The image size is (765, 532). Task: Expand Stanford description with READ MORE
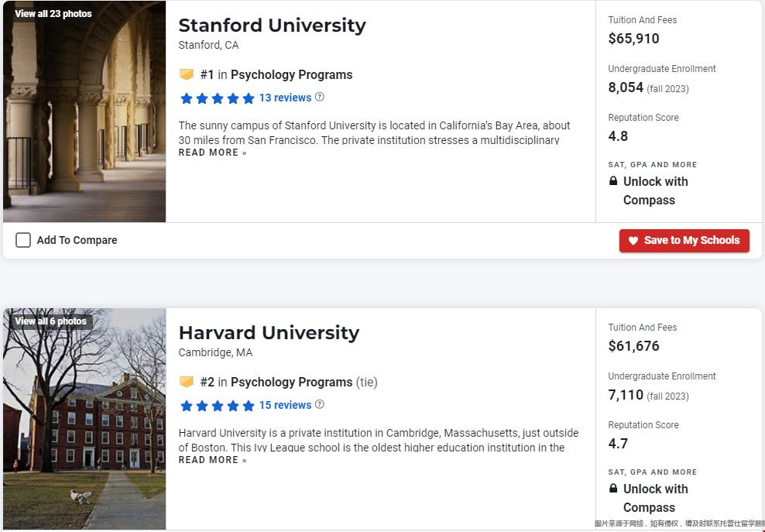click(213, 153)
